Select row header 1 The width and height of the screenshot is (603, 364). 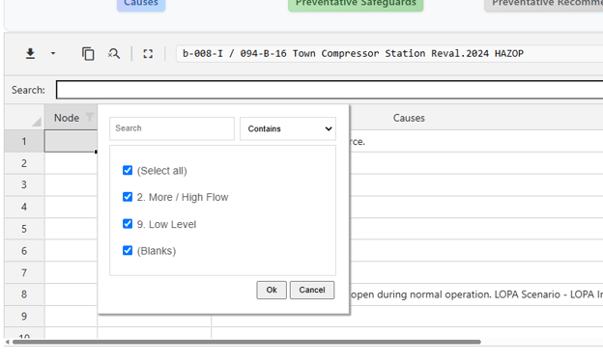[24, 141]
